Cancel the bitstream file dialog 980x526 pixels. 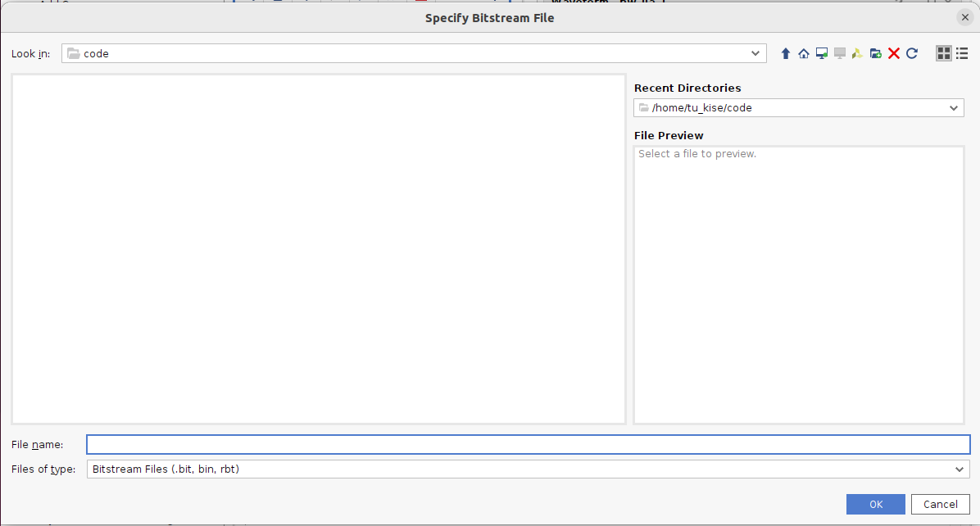[x=940, y=505]
